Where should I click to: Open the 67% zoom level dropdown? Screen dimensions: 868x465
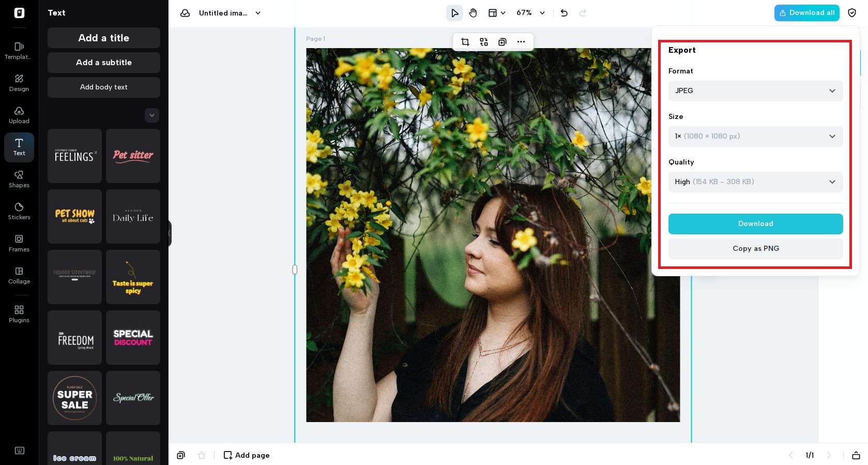pyautogui.click(x=531, y=13)
